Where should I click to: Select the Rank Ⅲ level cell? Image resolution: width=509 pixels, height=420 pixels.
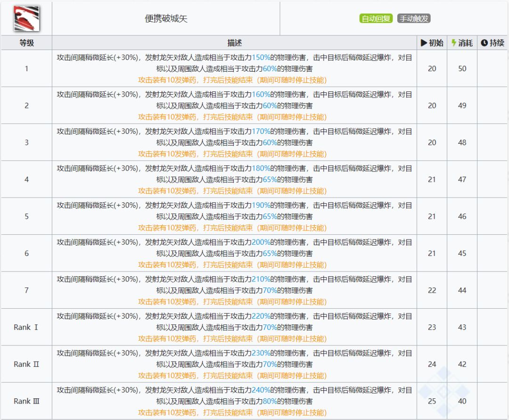pos(26,401)
